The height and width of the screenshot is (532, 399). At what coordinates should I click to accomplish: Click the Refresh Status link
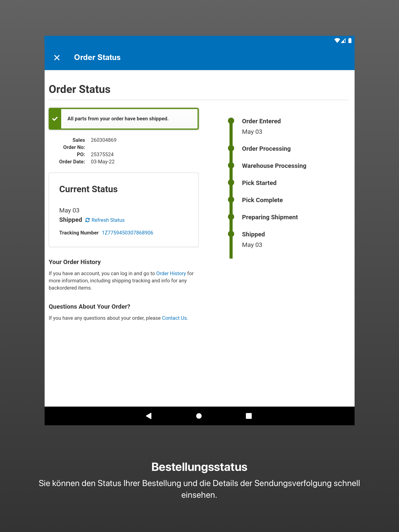click(x=108, y=220)
